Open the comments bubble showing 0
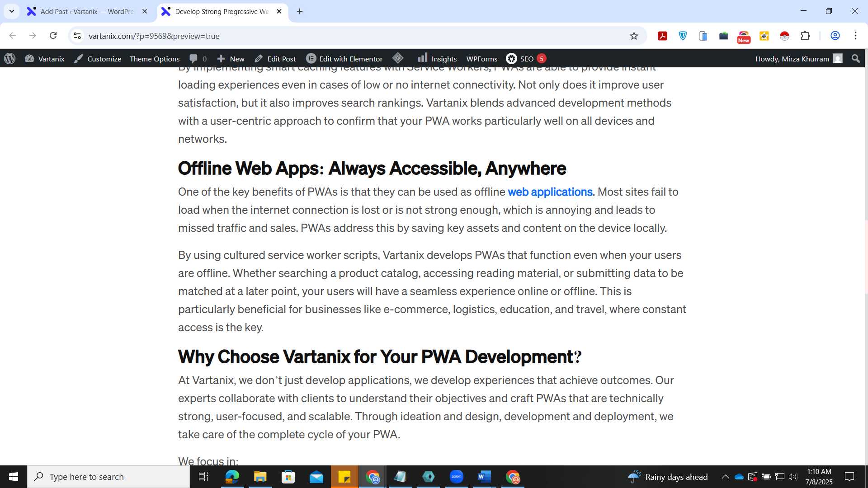This screenshot has height=488, width=868. (198, 59)
